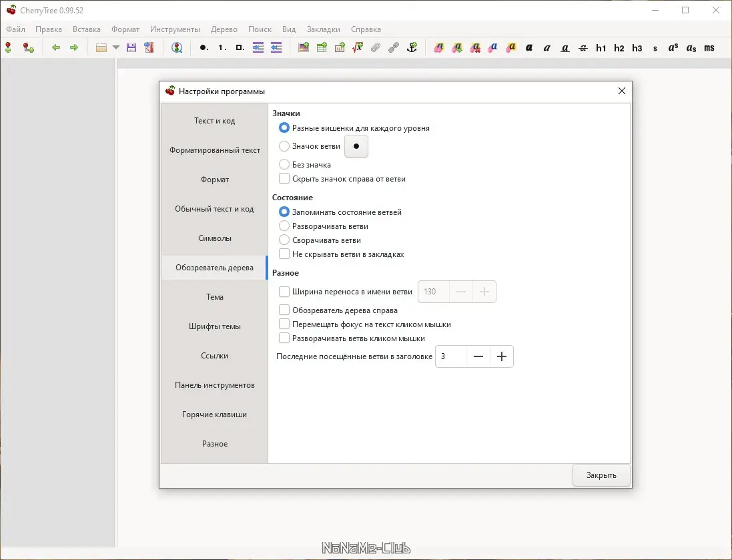Viewport: 732px width, 560px height.
Task: Check 'Не скрывать ветви в закладках'
Action: pyautogui.click(x=284, y=254)
